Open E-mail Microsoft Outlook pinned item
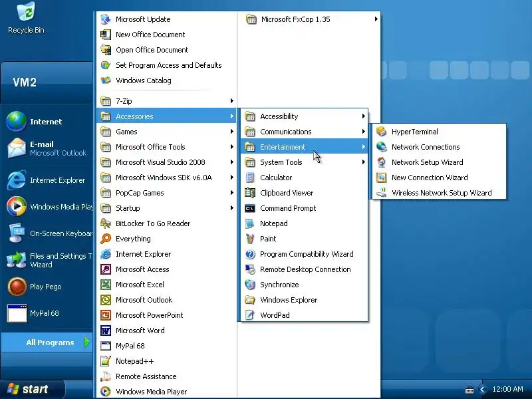The width and height of the screenshot is (532, 399). (x=47, y=148)
